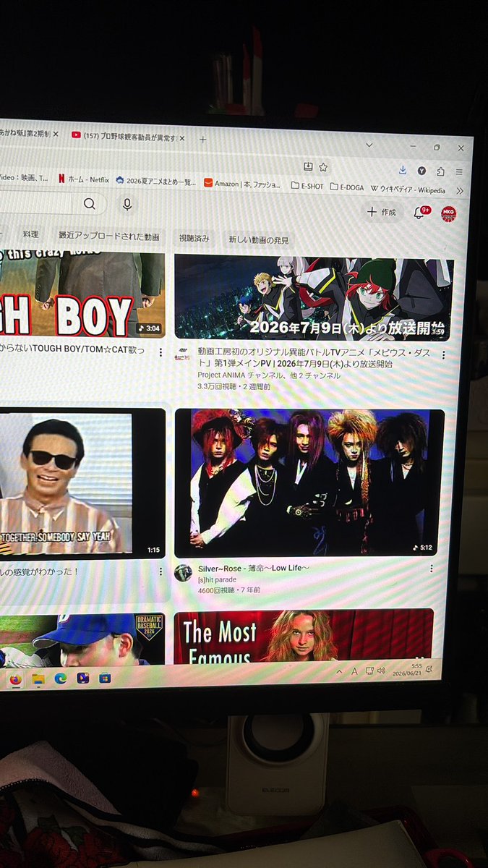
Task: Select the 最近アップロードされた動画 filter chip
Action: [x=108, y=237]
